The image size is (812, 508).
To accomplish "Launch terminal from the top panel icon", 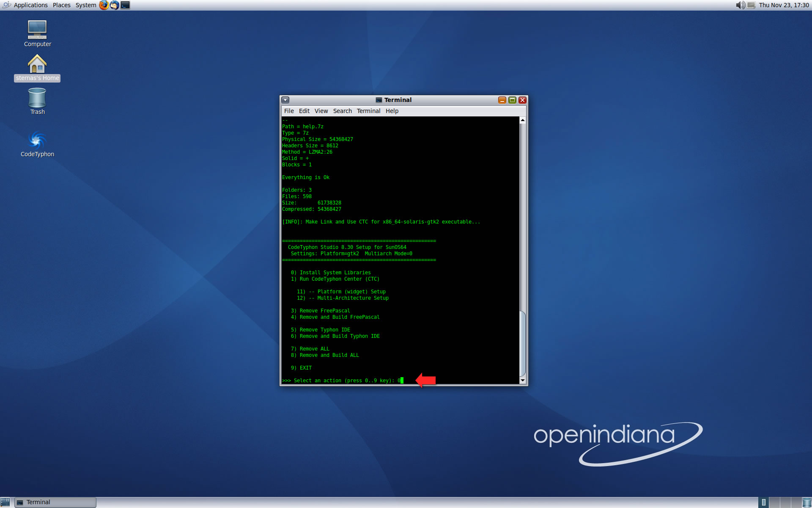I will pos(125,5).
